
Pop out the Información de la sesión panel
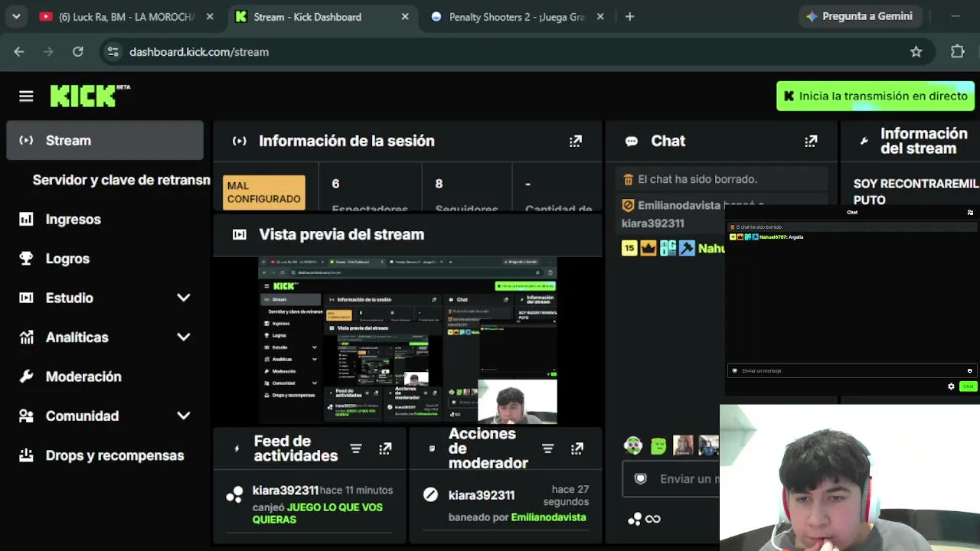575,141
